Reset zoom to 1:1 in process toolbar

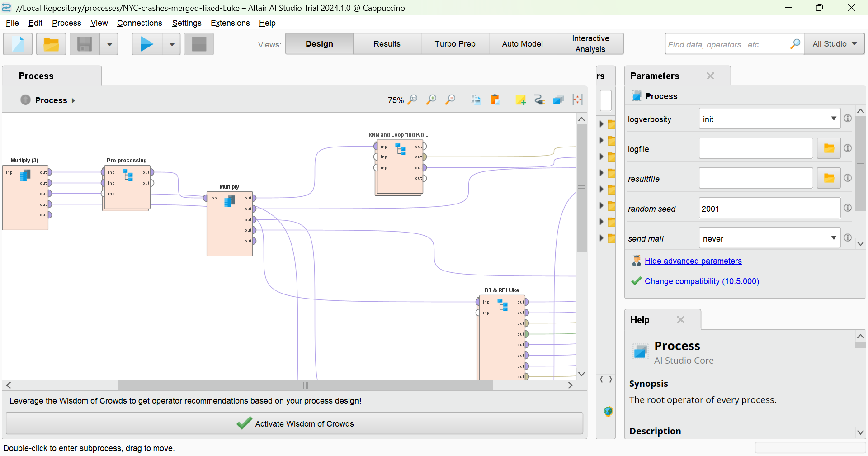point(412,100)
